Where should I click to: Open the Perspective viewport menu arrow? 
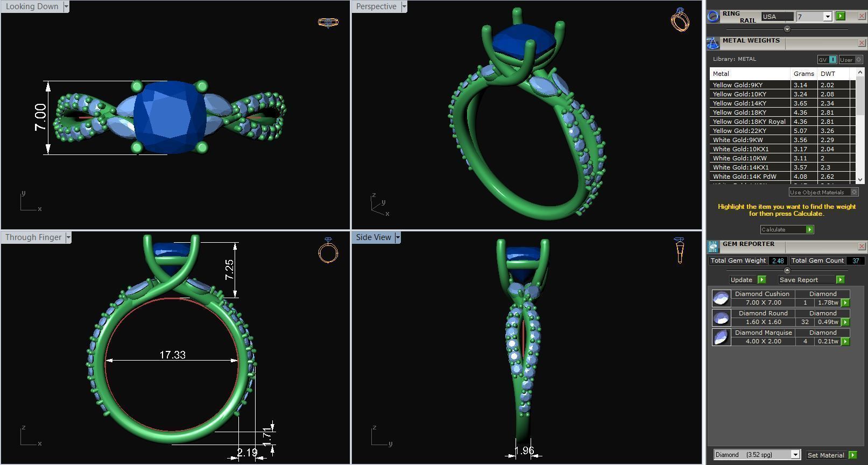404,6
